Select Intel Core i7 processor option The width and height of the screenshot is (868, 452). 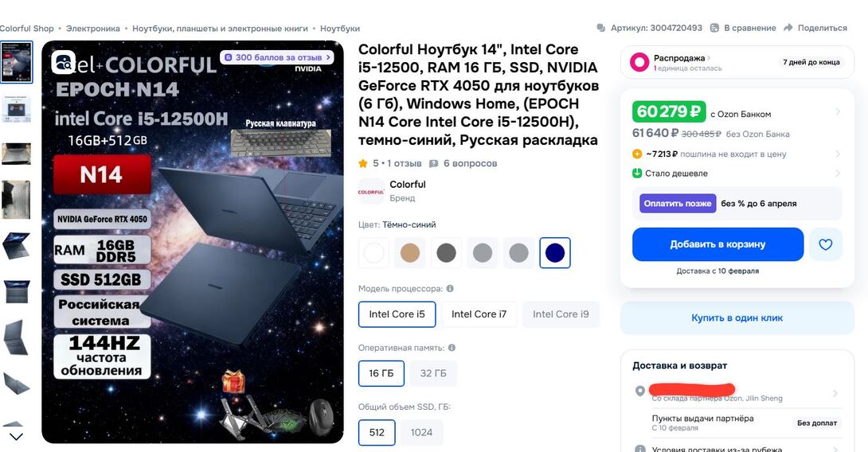tap(479, 314)
